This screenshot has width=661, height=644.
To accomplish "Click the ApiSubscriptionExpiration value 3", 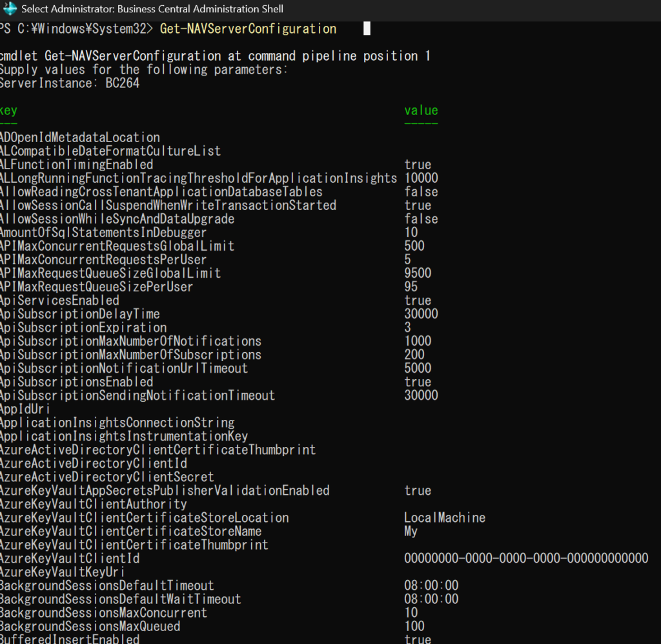I will click(408, 327).
